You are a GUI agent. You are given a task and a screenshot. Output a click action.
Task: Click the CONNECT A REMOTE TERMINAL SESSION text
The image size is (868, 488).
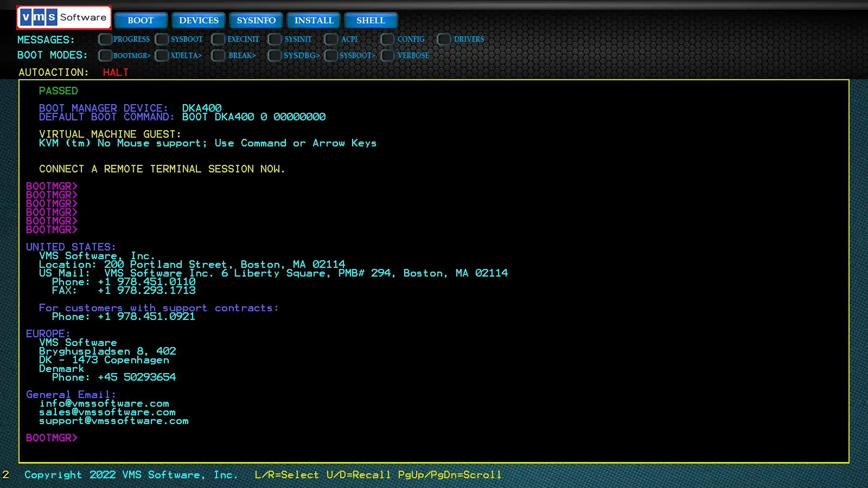tap(162, 169)
